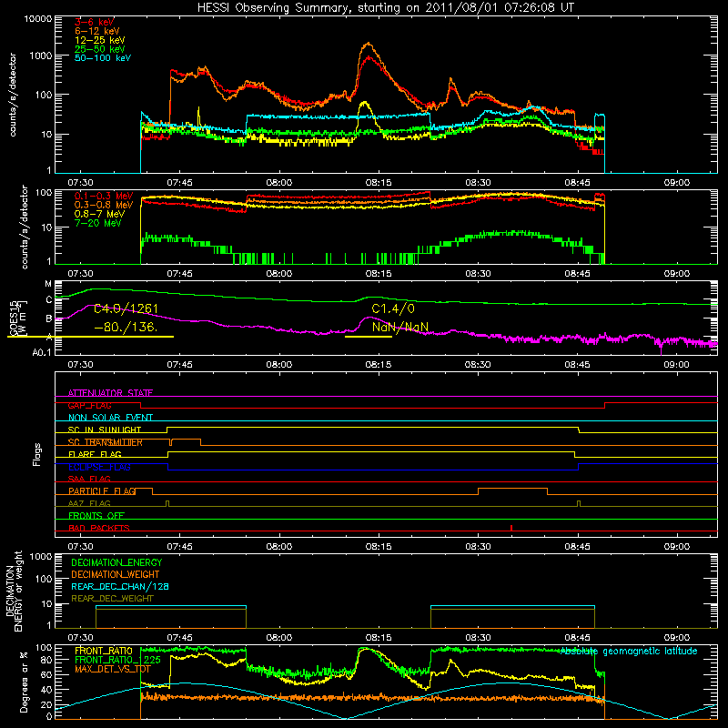
Task: Click the DECIMATION_ENERGY legend label
Action: (x=116, y=562)
